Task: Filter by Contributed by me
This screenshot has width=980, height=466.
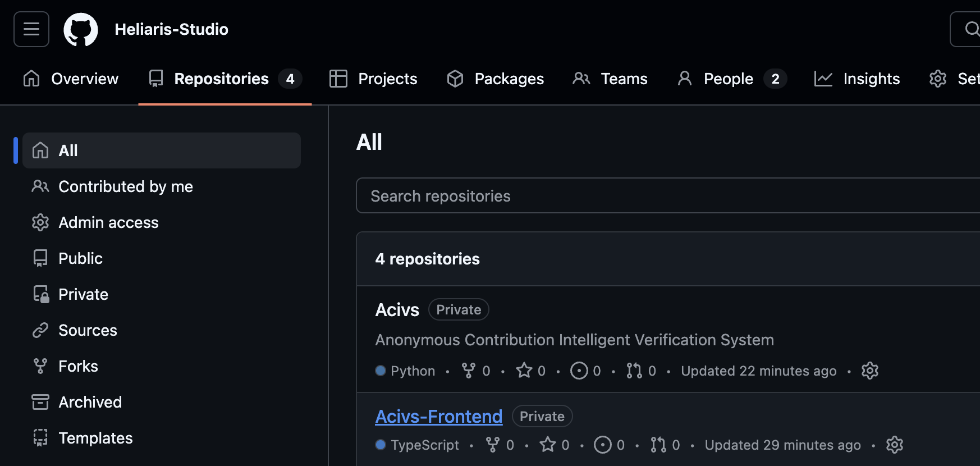Action: pyautogui.click(x=162, y=186)
